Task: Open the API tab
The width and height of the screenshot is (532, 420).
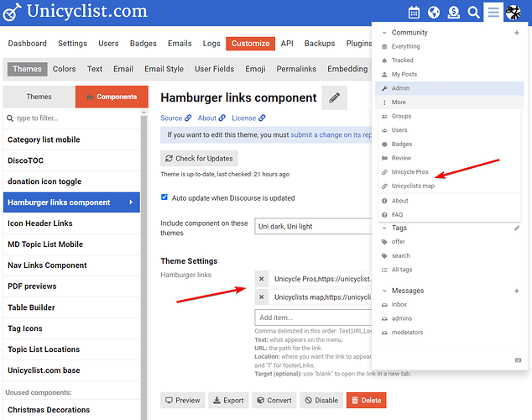Action: click(287, 44)
